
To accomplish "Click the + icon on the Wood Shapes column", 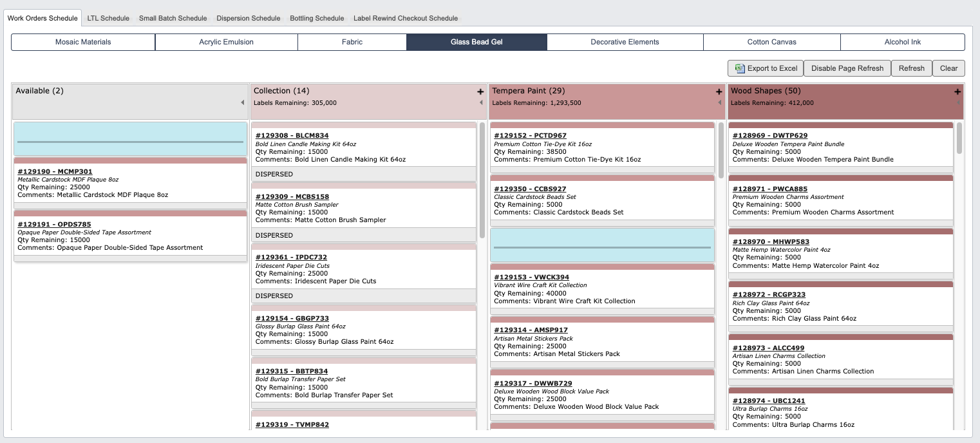I will tap(957, 91).
